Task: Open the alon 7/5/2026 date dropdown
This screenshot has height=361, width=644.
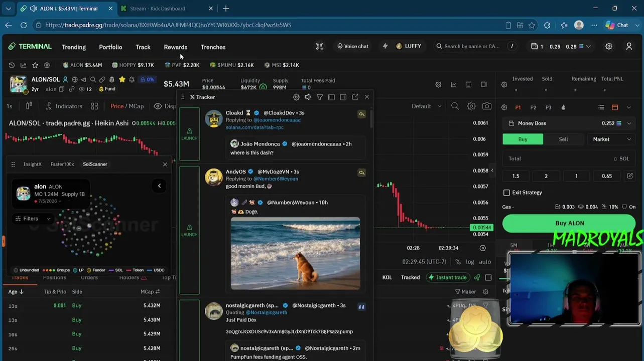Action: 48,201
